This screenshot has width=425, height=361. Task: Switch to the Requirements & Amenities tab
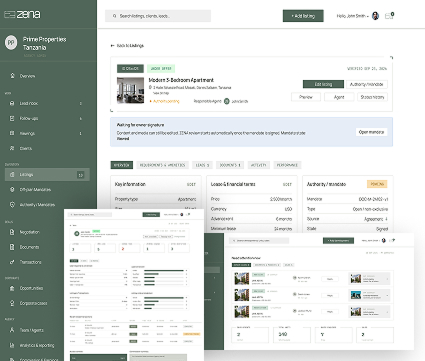point(162,165)
